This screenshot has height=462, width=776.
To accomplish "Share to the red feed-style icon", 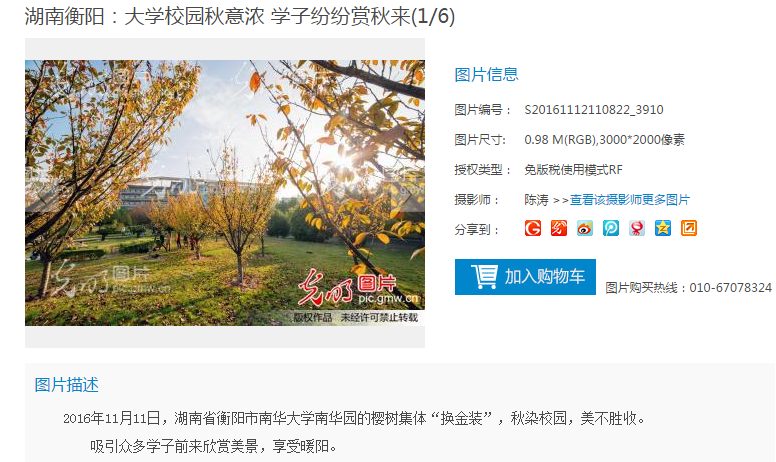I will coord(559,228).
